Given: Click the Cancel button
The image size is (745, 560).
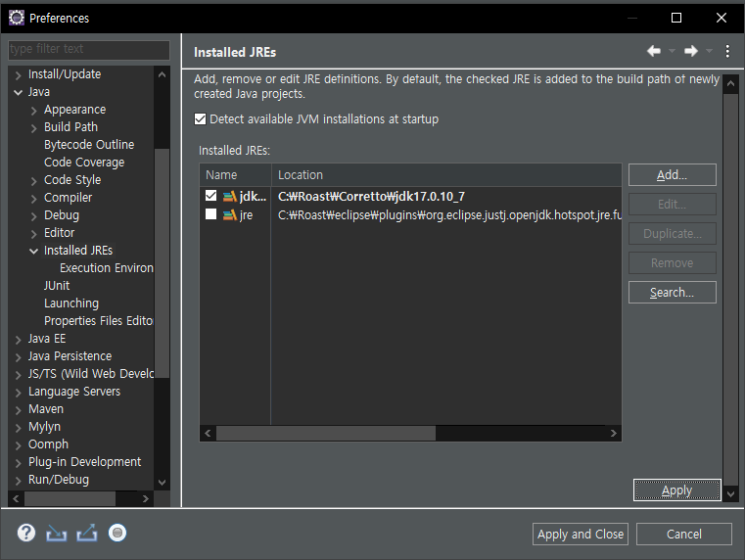Looking at the screenshot, I should tap(683, 534).
